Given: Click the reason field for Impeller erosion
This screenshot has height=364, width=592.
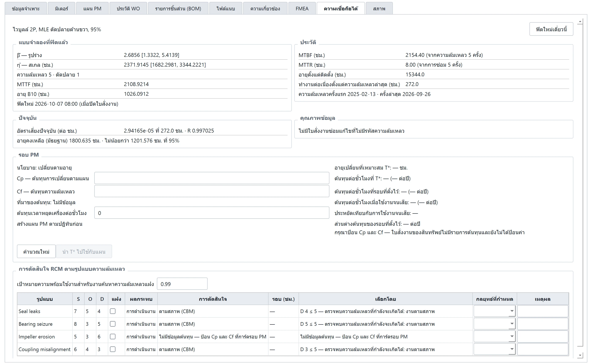Looking at the screenshot, I should (x=543, y=337).
